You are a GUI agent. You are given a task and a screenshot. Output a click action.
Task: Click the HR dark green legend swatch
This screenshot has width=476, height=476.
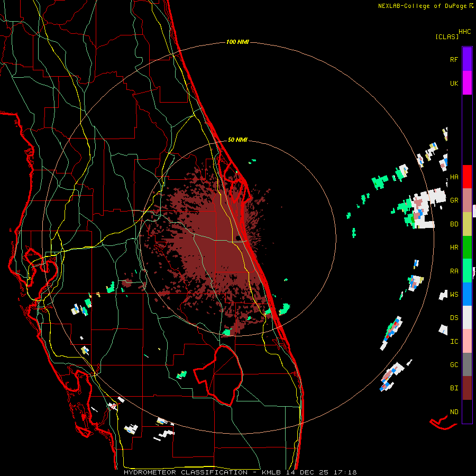point(467,248)
